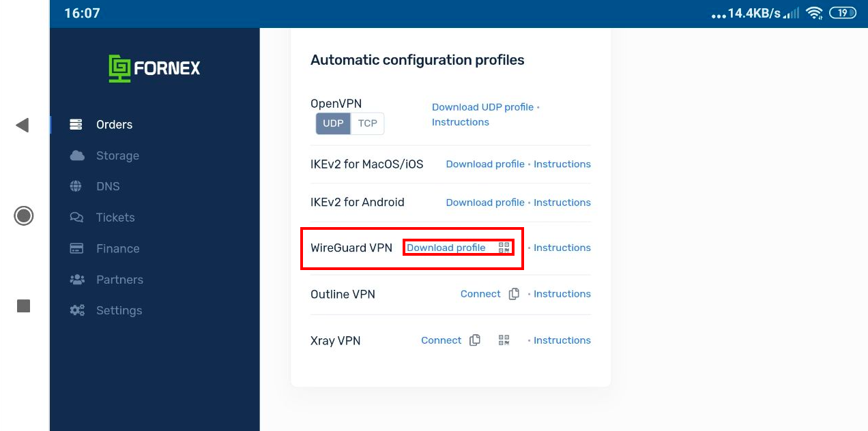Screen dimensions: 868x431
Task: Click the OpenVPN label
Action: pyautogui.click(x=336, y=104)
